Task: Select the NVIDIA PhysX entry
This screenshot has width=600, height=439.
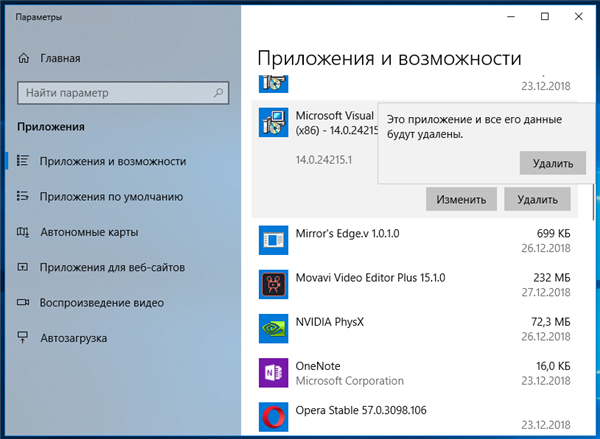Action: [x=414, y=328]
